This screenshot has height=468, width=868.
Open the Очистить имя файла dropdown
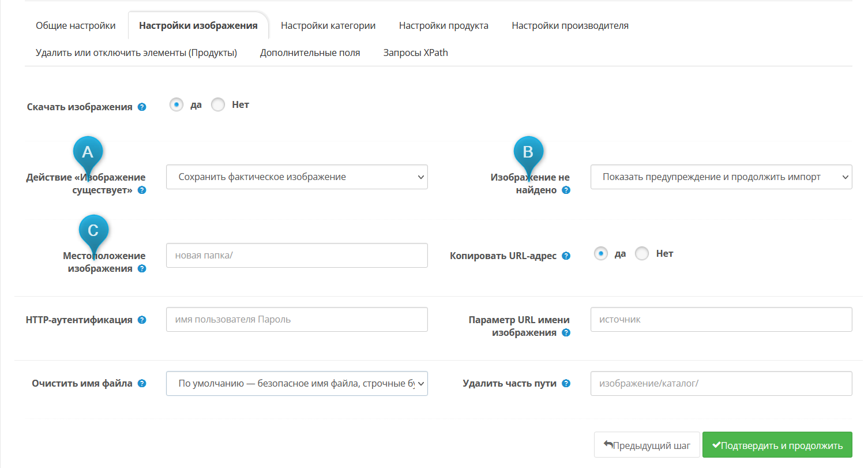coord(296,384)
